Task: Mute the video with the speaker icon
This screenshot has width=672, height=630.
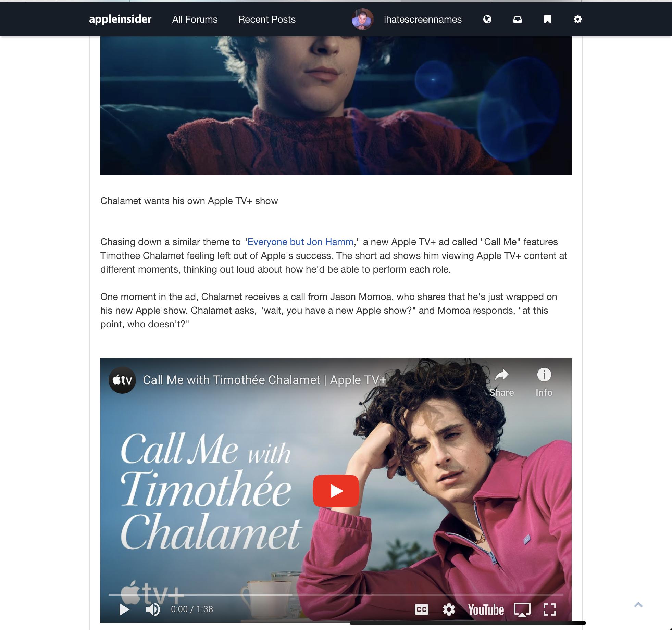Action: click(153, 609)
